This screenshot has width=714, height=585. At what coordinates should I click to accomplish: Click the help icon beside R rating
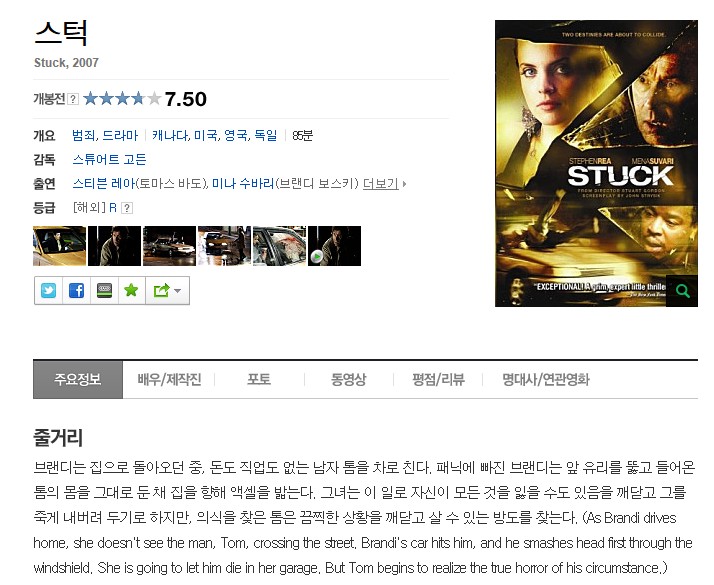coord(127,208)
